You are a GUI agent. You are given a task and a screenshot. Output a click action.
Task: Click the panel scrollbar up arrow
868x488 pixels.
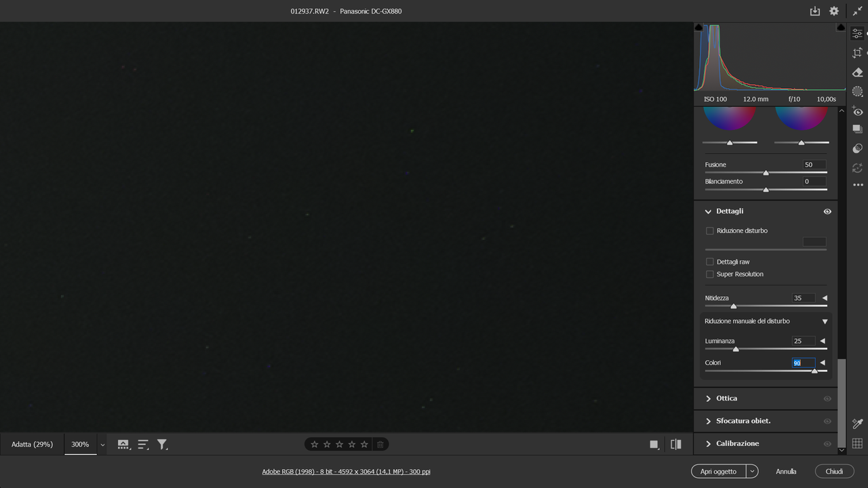(842, 110)
